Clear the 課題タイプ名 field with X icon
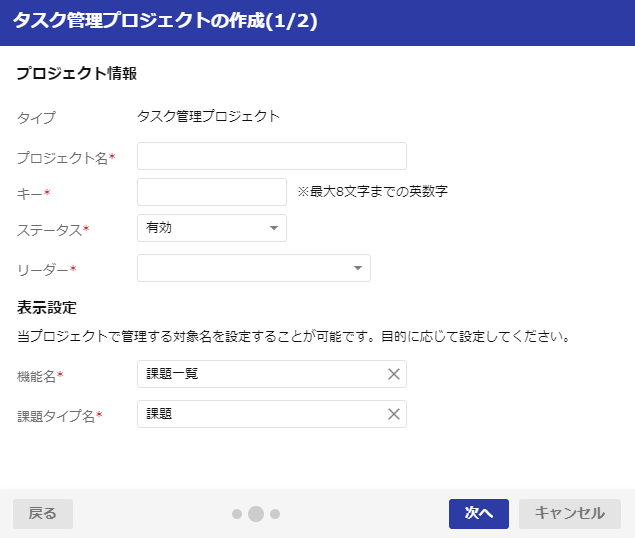The width and height of the screenshot is (635, 538). [394, 414]
